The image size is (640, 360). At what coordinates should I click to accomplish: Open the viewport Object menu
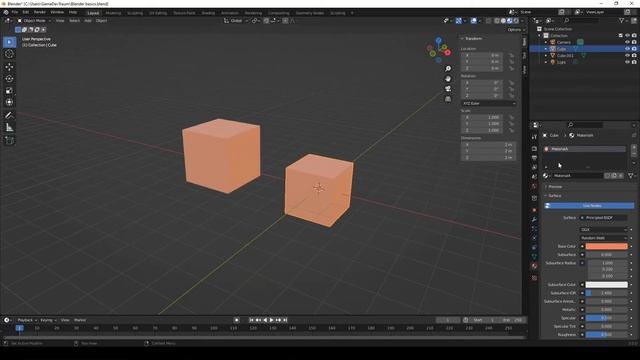tap(101, 20)
